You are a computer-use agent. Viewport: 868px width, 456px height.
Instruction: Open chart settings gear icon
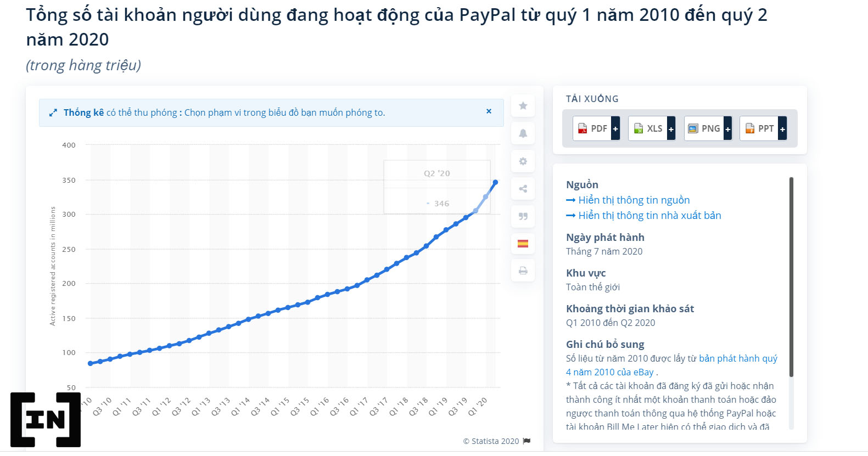click(x=523, y=161)
